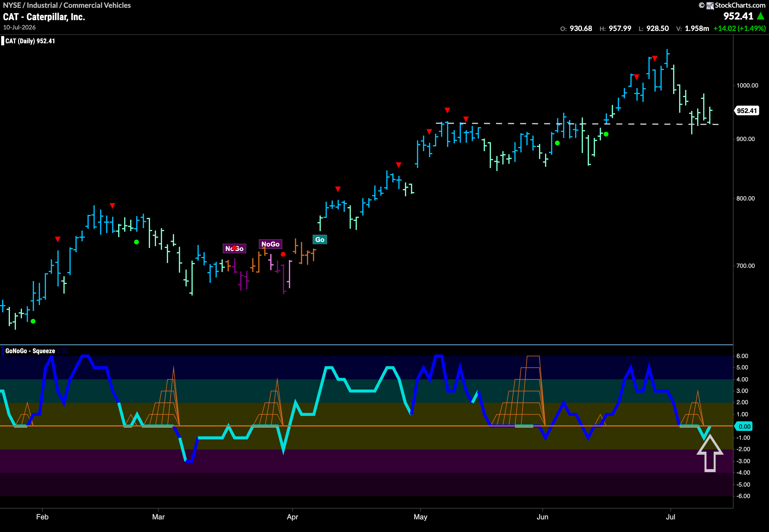Click the teal Go signal label
This screenshot has height=532, width=769.
click(x=320, y=240)
